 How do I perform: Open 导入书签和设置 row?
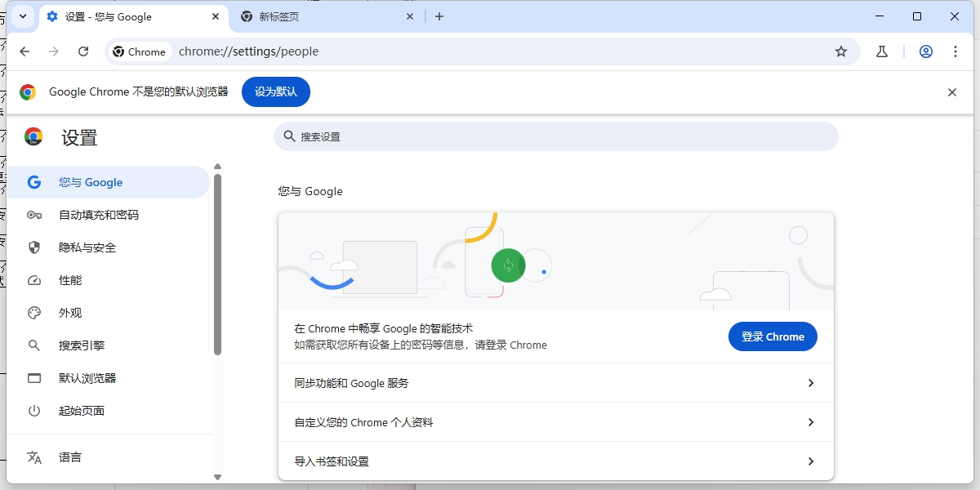[555, 461]
